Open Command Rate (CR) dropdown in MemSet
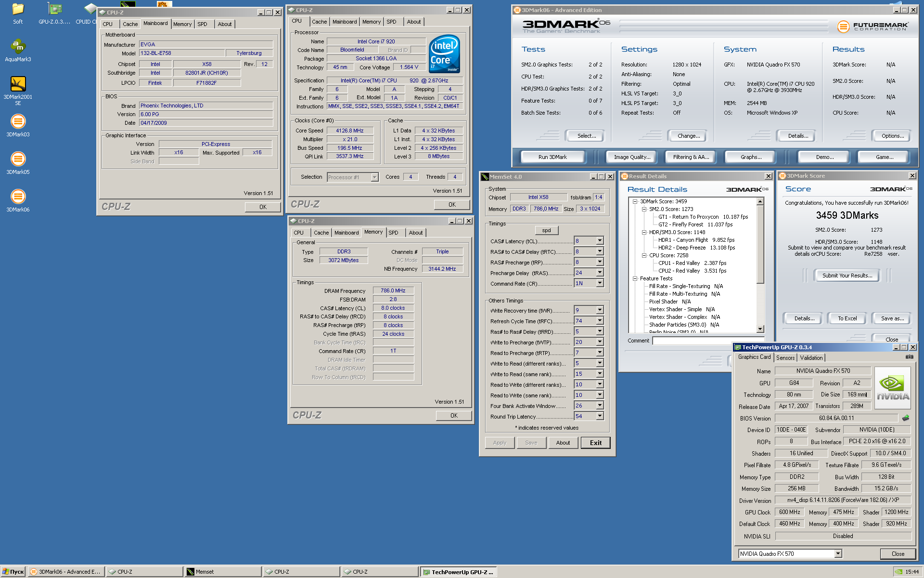Screen dimensions: 924x578 tap(600, 283)
